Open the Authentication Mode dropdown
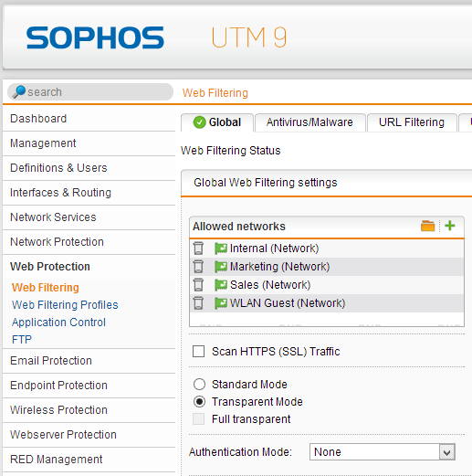Image resolution: width=472 pixels, height=476 pixels. click(x=383, y=451)
